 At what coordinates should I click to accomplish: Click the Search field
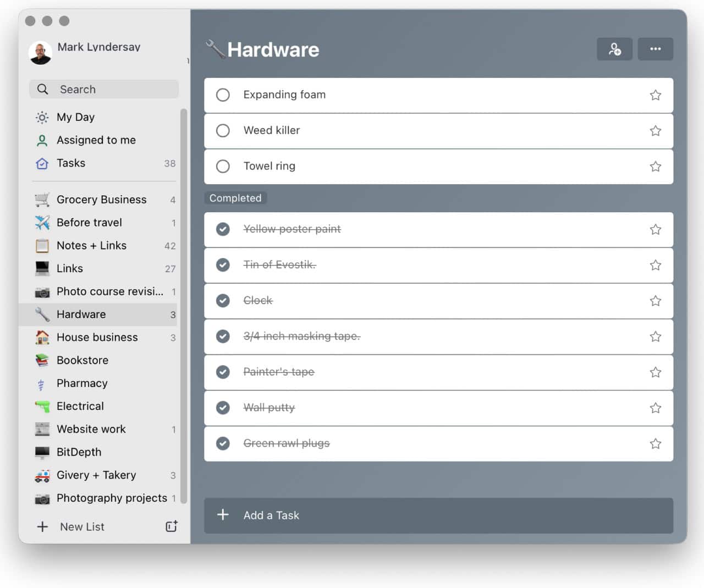pos(105,89)
